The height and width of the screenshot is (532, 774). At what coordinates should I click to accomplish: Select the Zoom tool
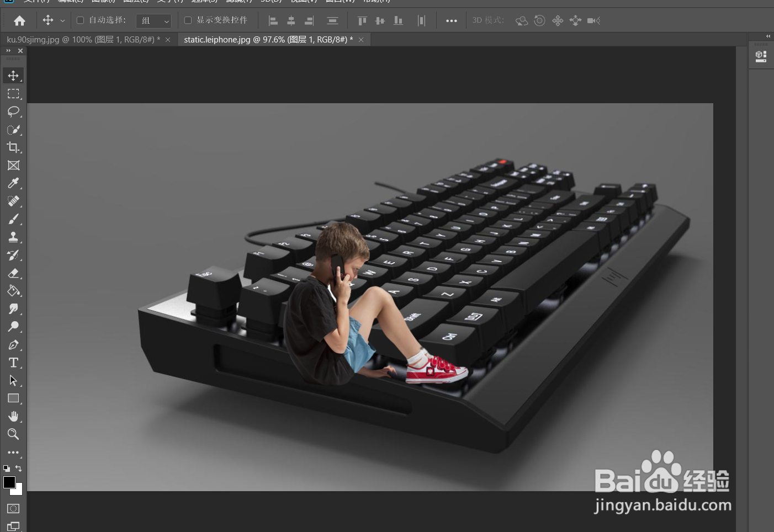(13, 434)
